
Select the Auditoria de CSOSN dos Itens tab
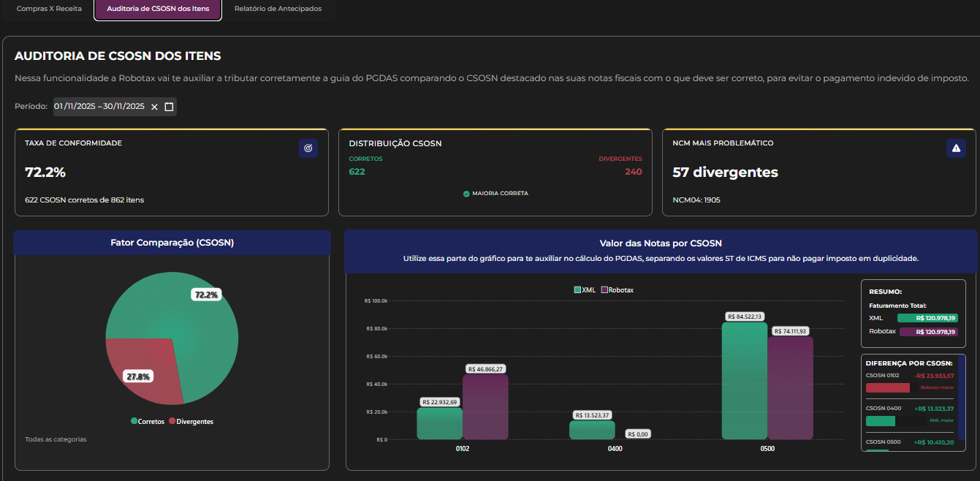158,9
